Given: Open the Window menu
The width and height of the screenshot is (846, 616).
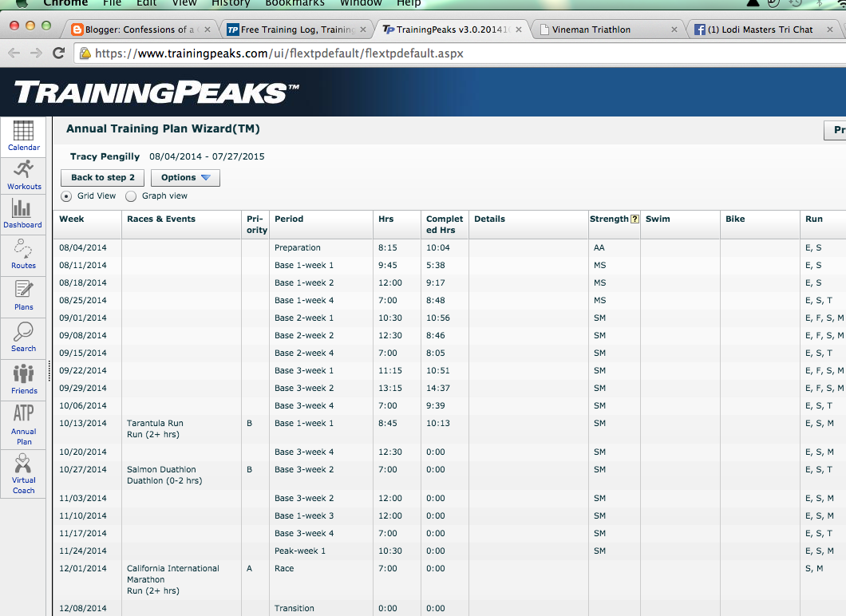Looking at the screenshot, I should (361, 3).
